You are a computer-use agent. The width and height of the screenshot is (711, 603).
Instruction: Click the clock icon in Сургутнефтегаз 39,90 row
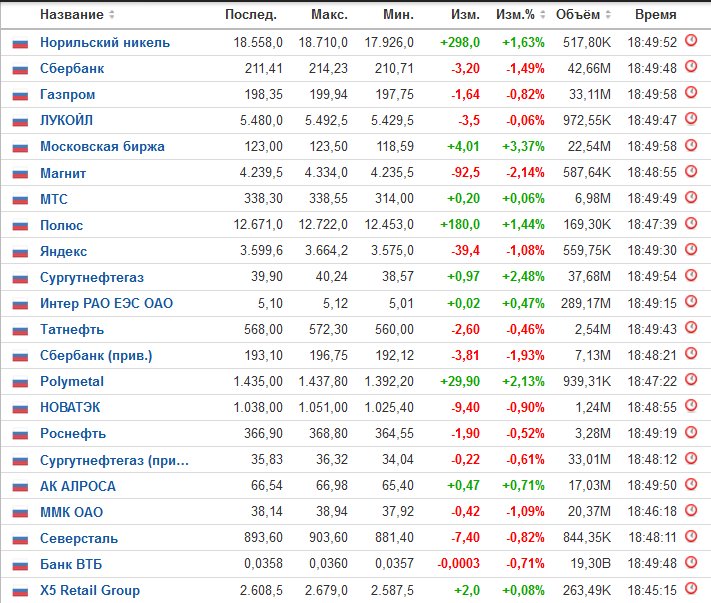pos(691,276)
